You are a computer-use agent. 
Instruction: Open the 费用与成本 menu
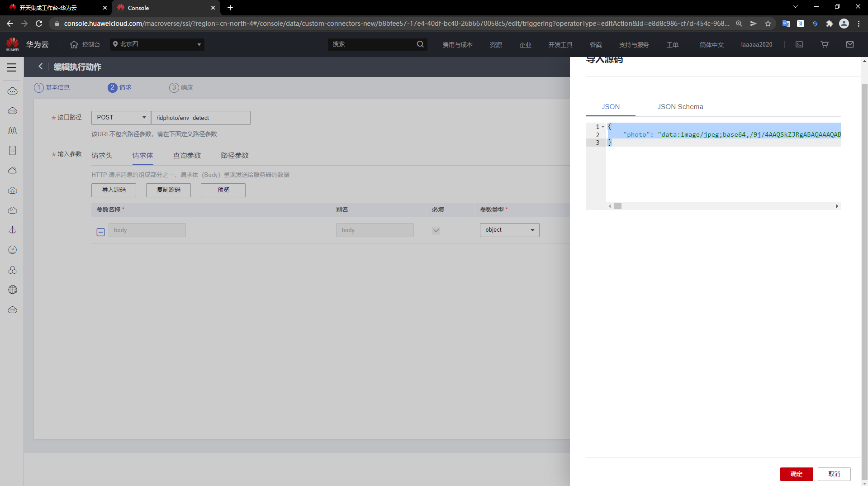pos(457,45)
